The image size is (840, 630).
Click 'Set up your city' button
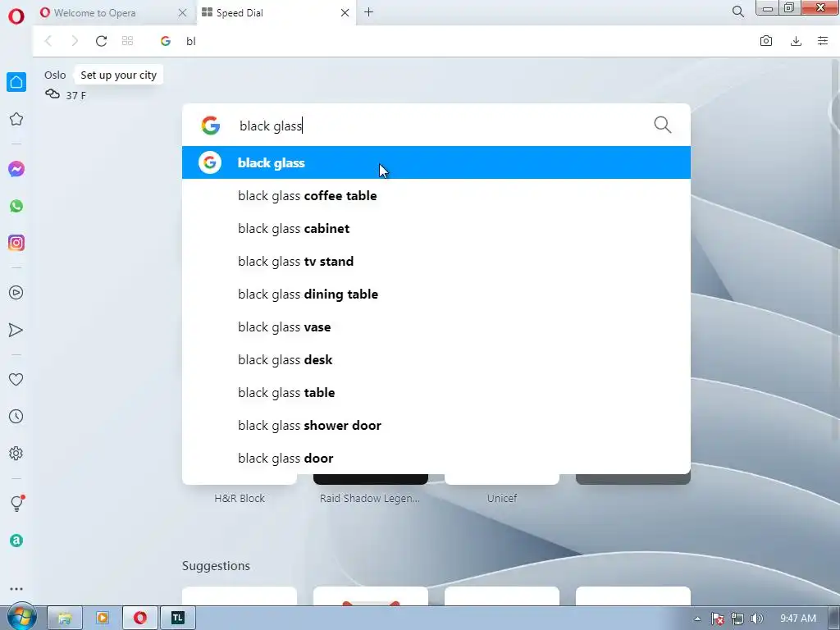[118, 75]
